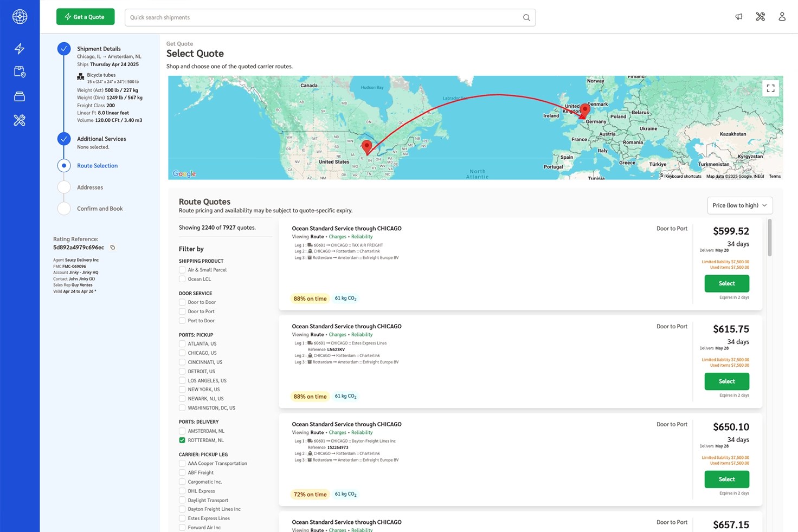Click the rating reference 5d892a4979c696ec
Viewport: 798px width, 532px height.
click(x=79, y=248)
